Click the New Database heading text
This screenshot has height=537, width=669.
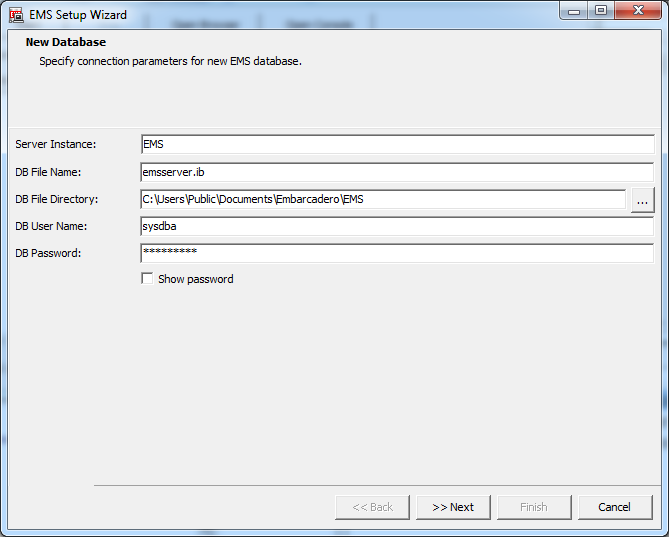click(x=66, y=42)
